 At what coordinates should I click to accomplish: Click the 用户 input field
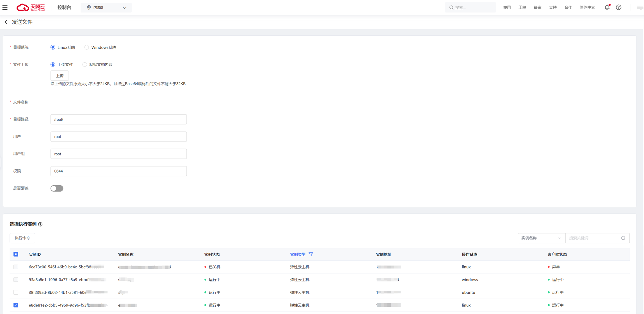(x=118, y=137)
